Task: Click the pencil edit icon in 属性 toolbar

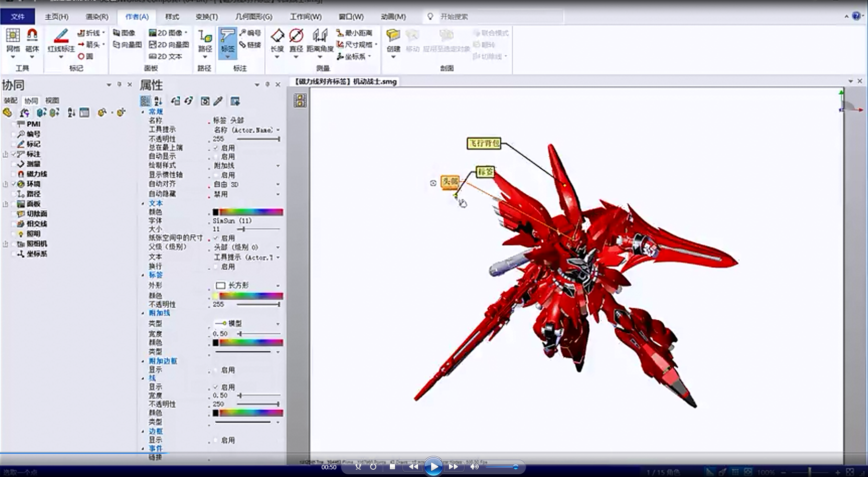Action: pos(218,101)
